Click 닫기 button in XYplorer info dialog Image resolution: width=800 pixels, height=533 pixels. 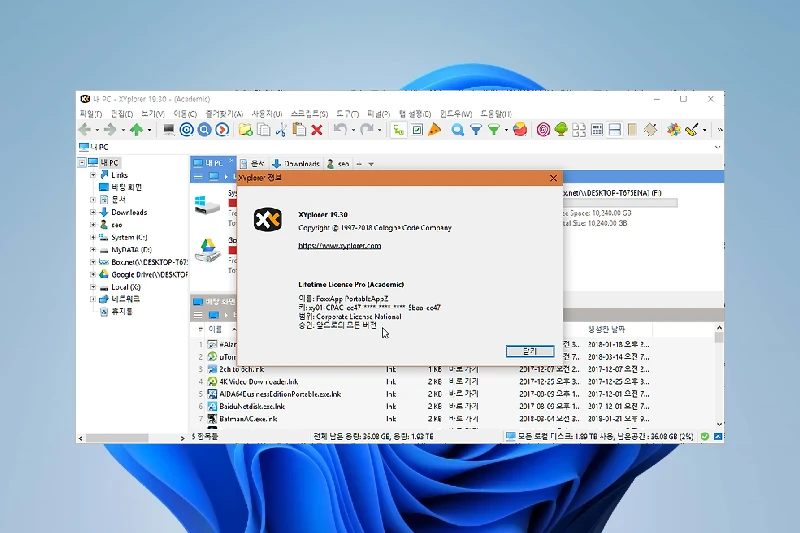pos(530,351)
